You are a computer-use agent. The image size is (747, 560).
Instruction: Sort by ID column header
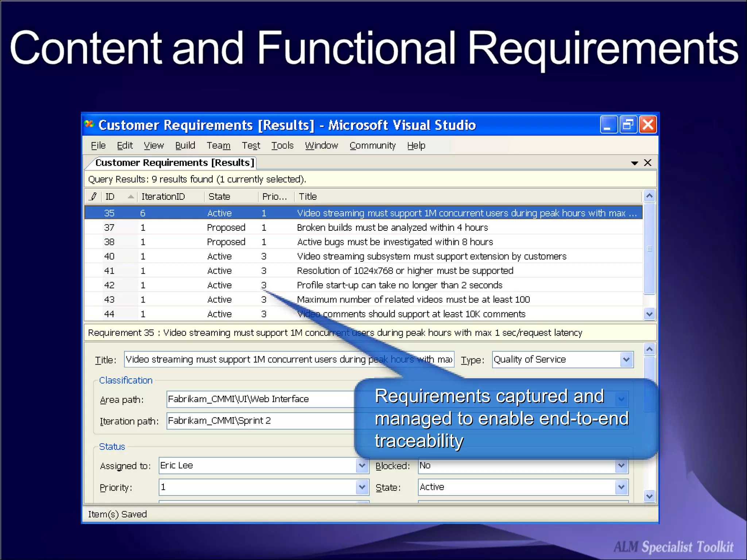coord(119,197)
